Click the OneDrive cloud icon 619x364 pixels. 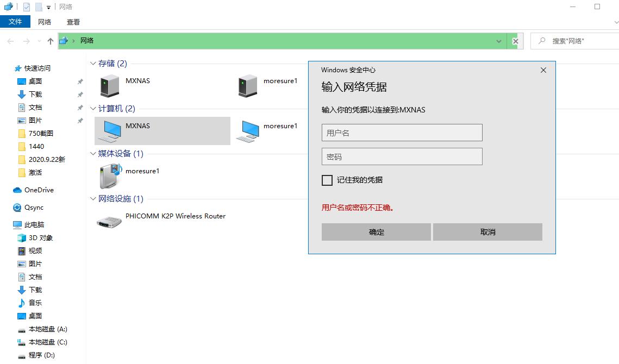pos(17,190)
